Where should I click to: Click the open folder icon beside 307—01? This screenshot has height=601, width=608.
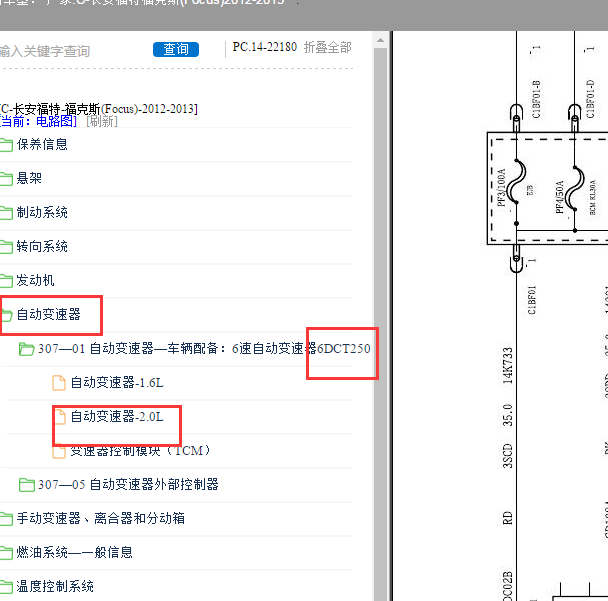click(26, 349)
